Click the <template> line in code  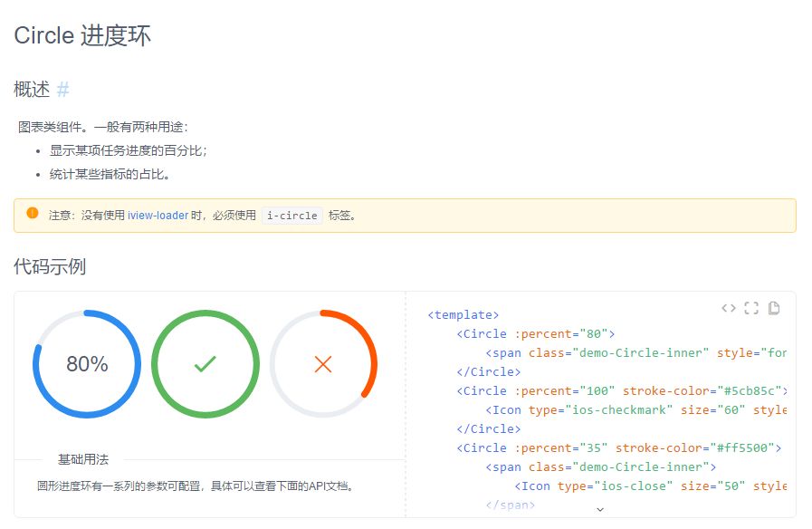click(463, 315)
